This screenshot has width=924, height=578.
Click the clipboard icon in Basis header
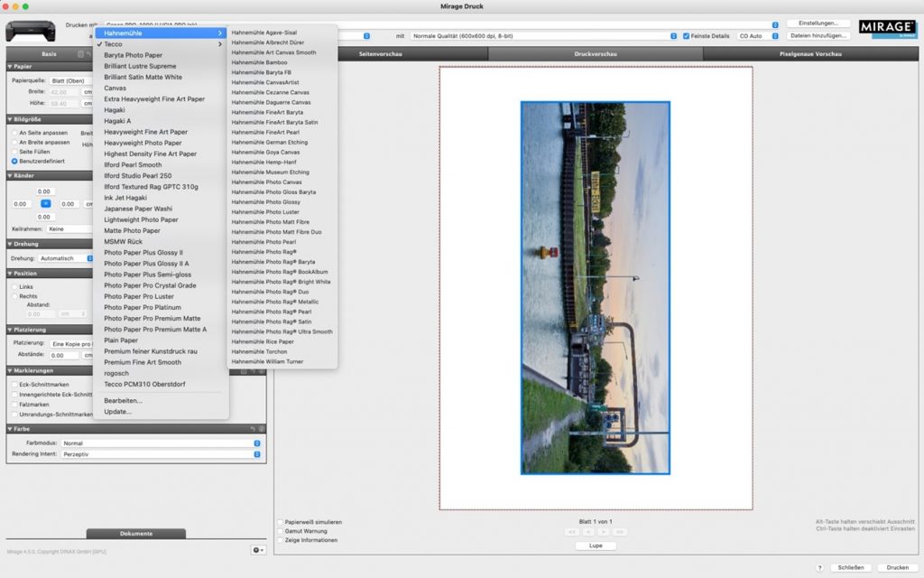80,53
